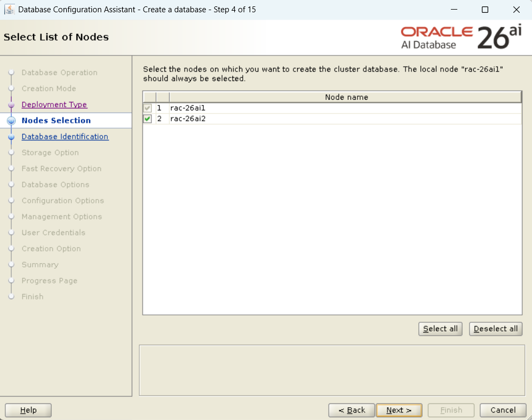Toggle the rac-26ai1 node checkbox

point(148,108)
